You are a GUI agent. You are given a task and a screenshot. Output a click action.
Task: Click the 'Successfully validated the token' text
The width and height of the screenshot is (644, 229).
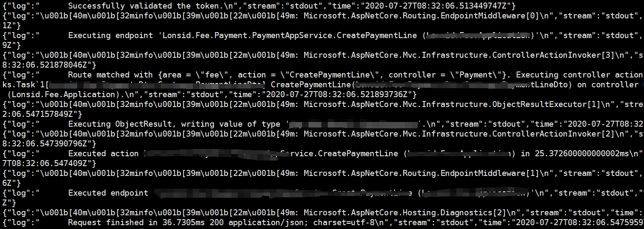(x=139, y=6)
